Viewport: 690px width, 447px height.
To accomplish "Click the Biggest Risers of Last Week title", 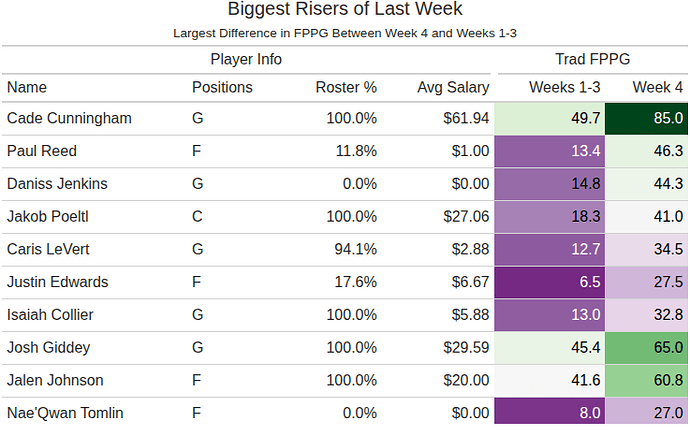I will (345, 10).
